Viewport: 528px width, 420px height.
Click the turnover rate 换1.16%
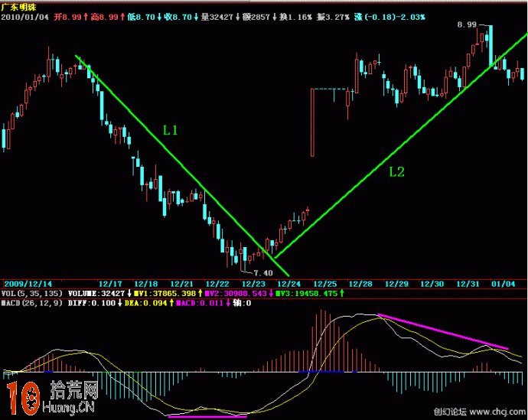click(296, 17)
